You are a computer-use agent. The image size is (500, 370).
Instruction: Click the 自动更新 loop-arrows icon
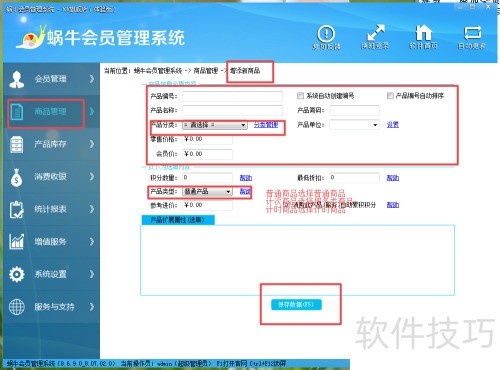point(472,33)
